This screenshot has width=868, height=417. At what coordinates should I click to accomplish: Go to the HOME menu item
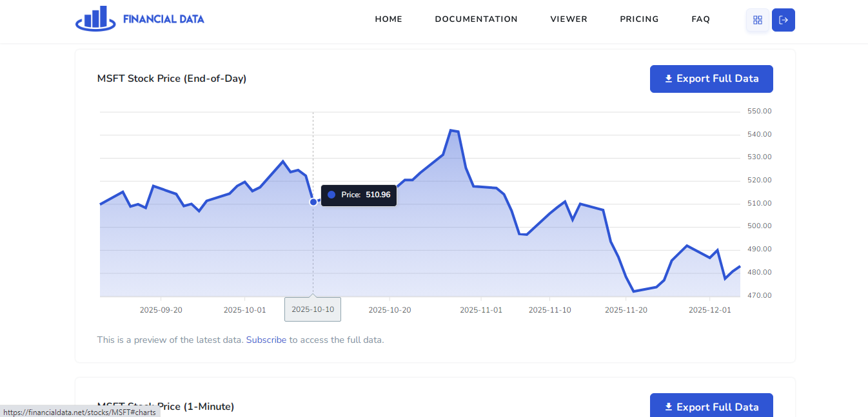pos(389,19)
